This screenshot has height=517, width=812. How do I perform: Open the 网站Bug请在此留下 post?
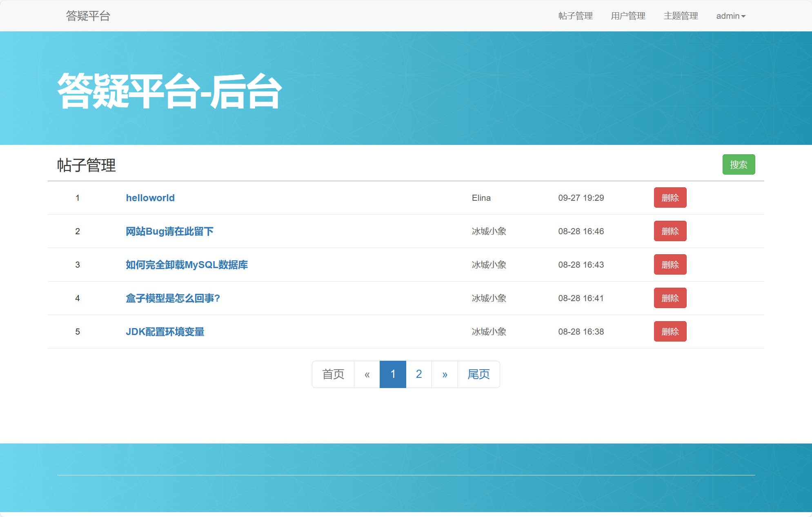click(x=169, y=231)
